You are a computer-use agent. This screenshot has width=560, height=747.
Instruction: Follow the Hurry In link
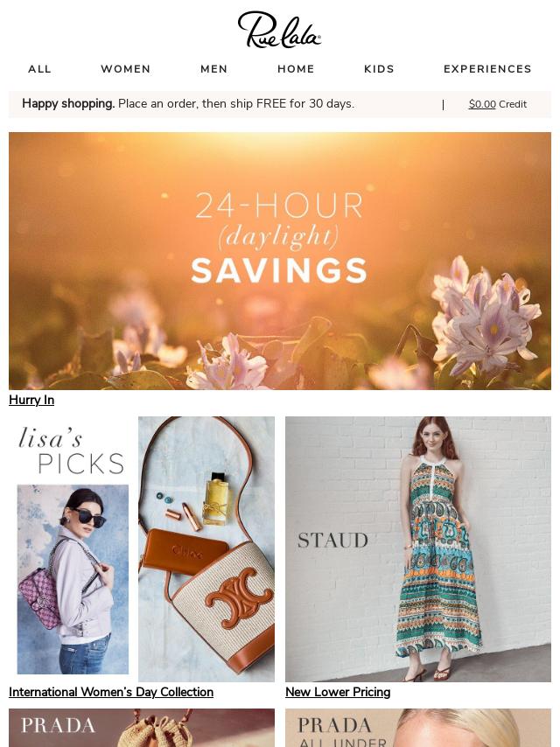point(31,401)
